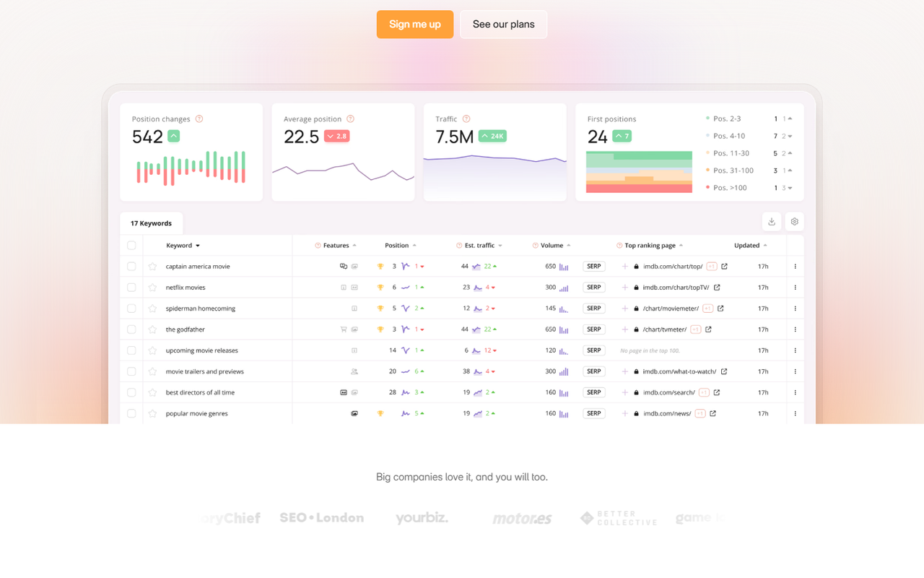The image size is (924, 578).
Task: Open three-dot menu for popular movie genres
Action: (x=795, y=413)
